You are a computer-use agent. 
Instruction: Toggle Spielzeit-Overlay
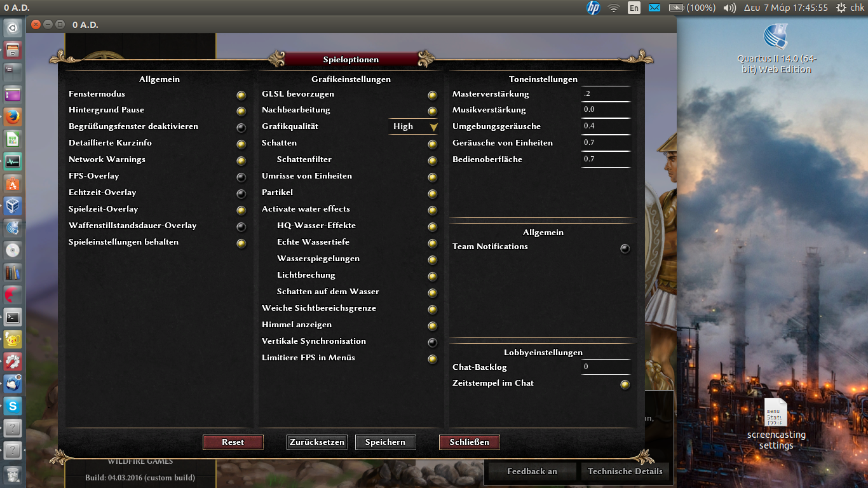click(241, 210)
